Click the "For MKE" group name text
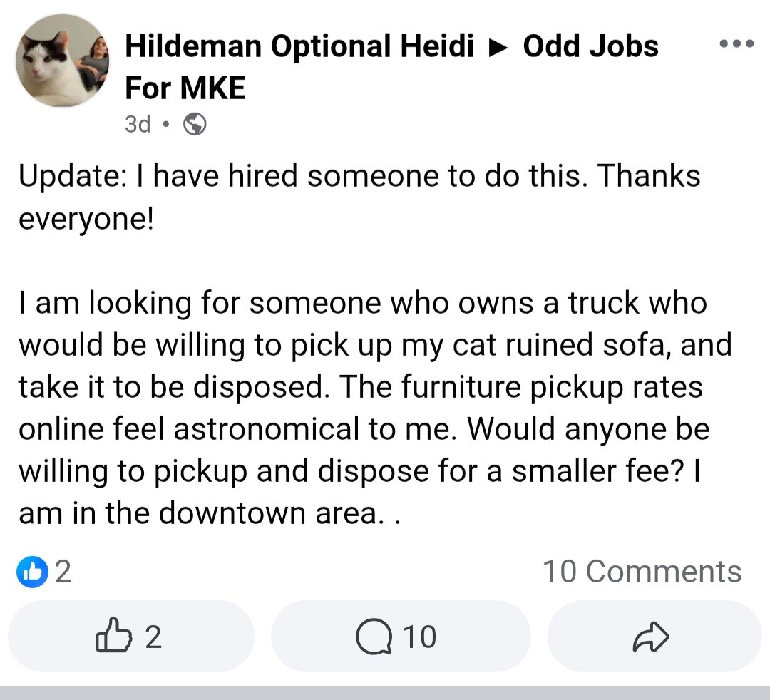The image size is (770, 700). (x=185, y=88)
